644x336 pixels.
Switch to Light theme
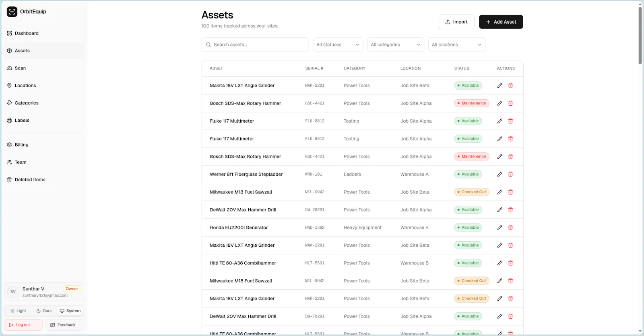(x=18, y=311)
